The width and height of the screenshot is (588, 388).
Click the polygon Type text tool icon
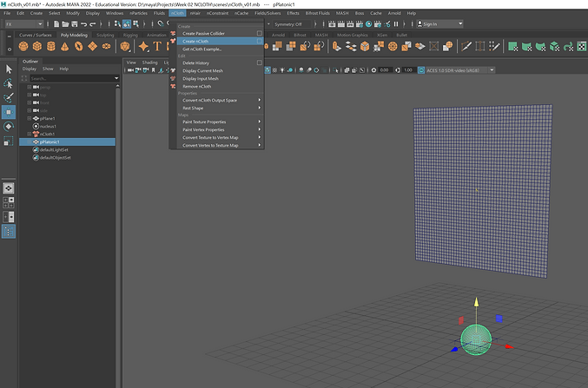pos(157,47)
